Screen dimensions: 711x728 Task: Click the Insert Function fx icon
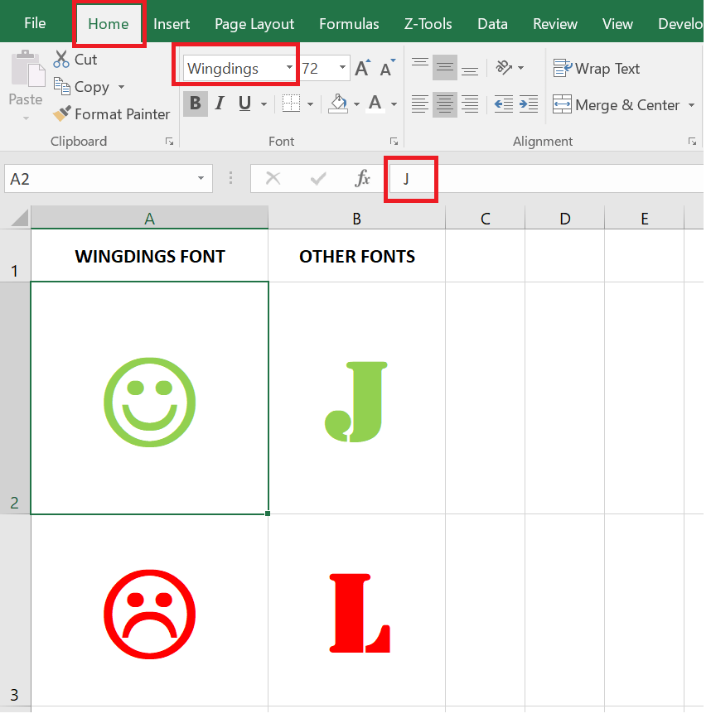[362, 178]
